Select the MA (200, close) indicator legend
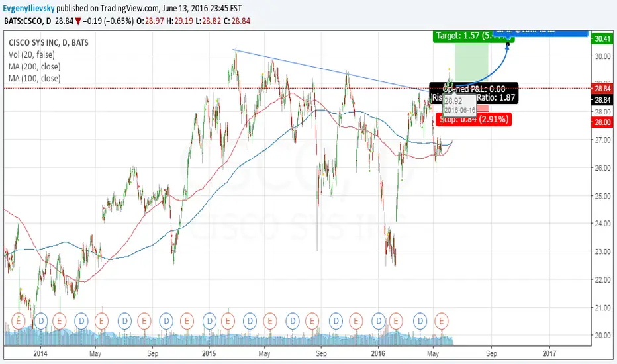The width and height of the screenshot is (617, 364). [x=34, y=66]
